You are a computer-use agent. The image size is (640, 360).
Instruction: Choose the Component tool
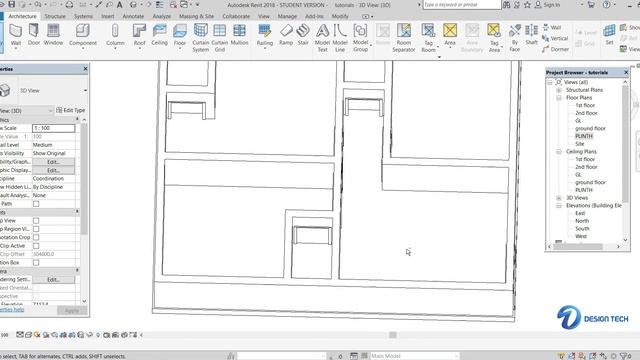click(x=83, y=36)
